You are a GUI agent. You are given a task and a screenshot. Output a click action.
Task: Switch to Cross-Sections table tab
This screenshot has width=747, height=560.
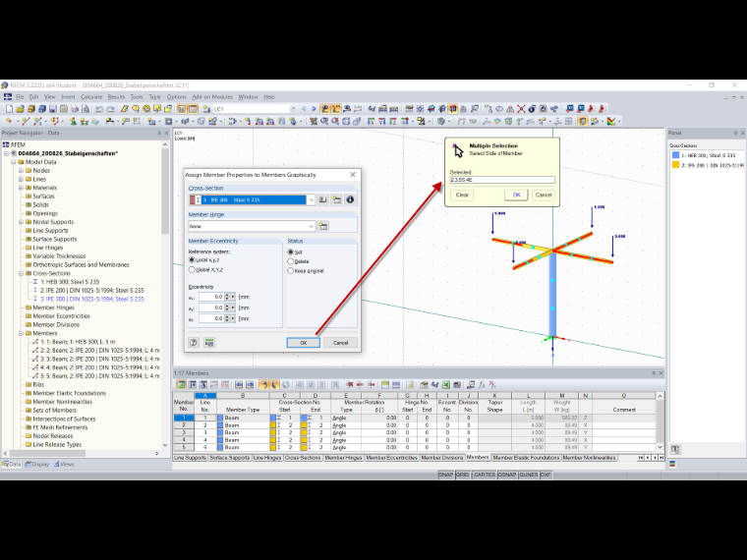click(x=303, y=458)
